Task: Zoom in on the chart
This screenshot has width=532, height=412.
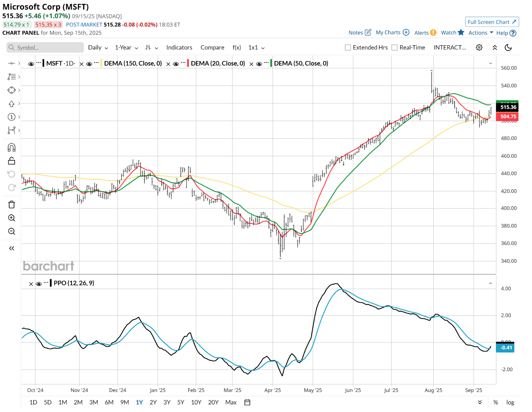Action: click(12, 218)
